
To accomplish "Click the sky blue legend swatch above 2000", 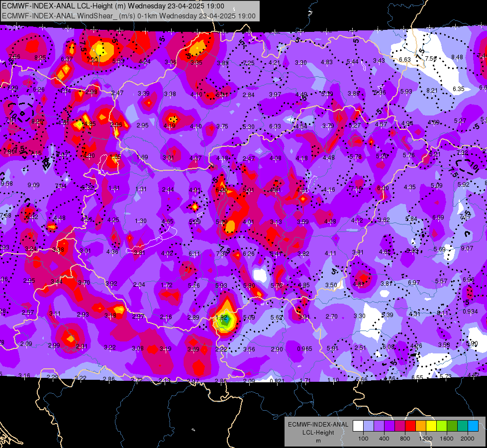I will tap(473, 426).
